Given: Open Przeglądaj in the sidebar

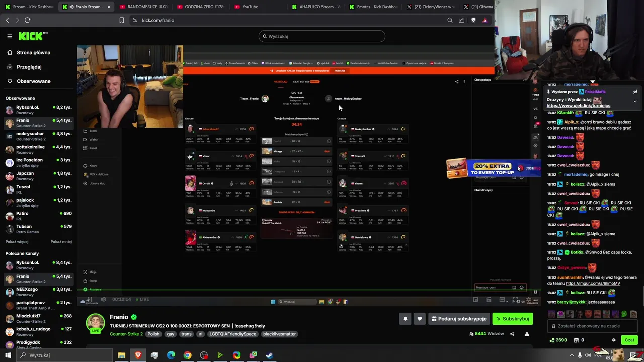Looking at the screenshot, I should [x=29, y=67].
